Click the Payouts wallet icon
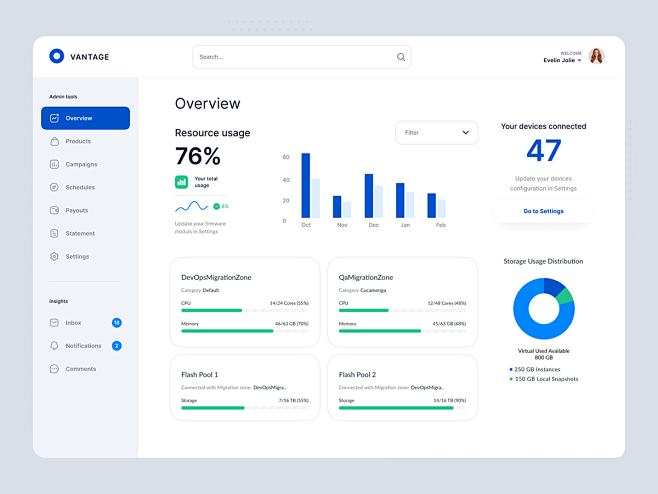 (54, 210)
